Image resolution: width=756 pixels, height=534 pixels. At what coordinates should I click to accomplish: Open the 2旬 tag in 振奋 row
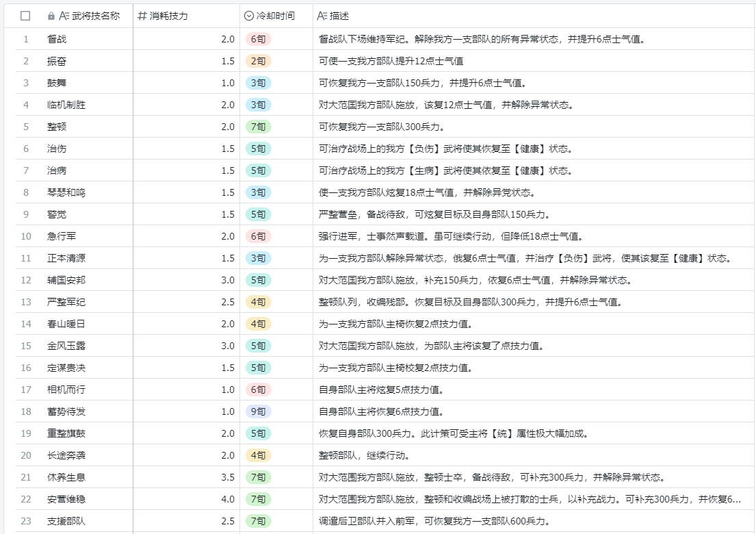tap(258, 61)
